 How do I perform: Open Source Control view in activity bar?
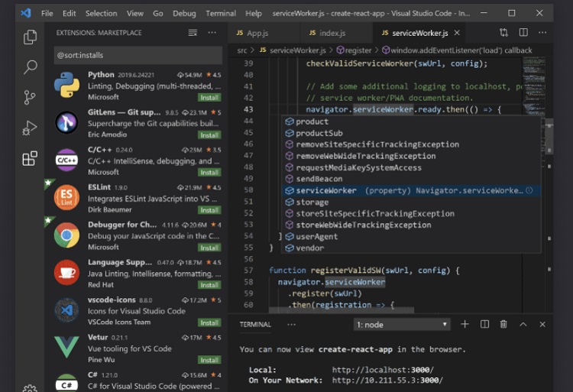pyautogui.click(x=30, y=97)
